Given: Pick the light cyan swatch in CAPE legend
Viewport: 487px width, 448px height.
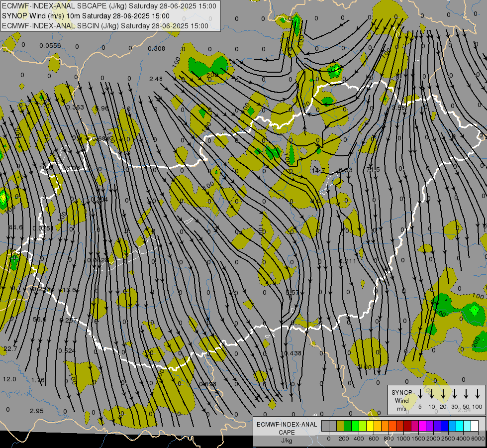Looking at the screenshot, I should (x=467, y=426).
